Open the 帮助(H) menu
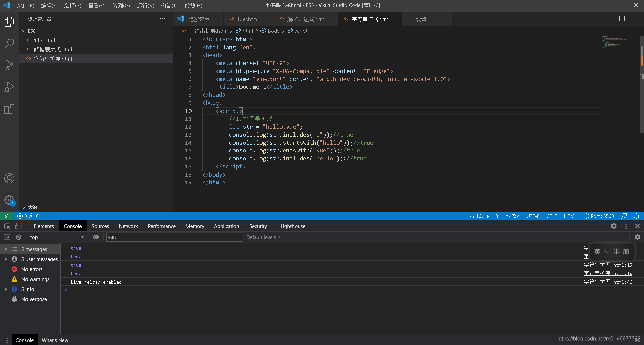 click(x=193, y=5)
